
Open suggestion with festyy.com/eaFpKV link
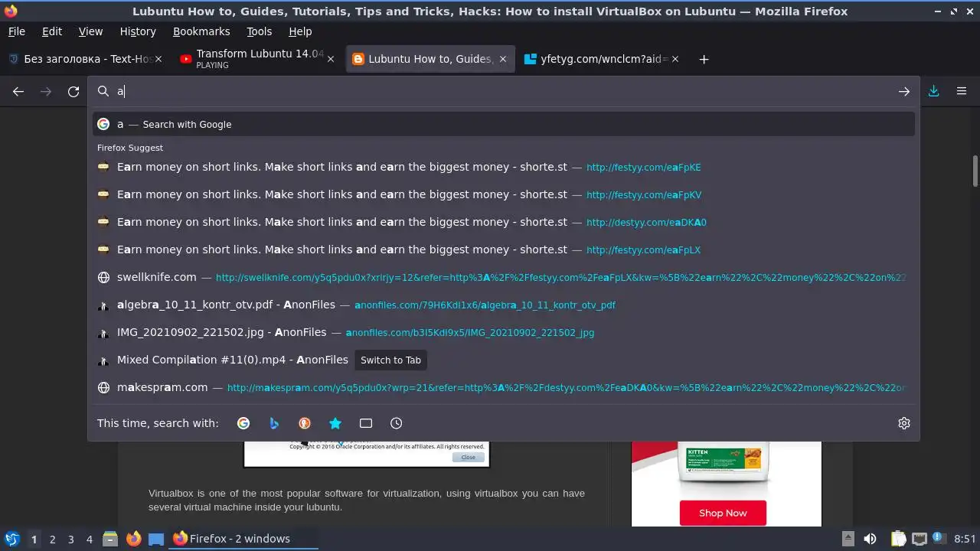pos(504,194)
